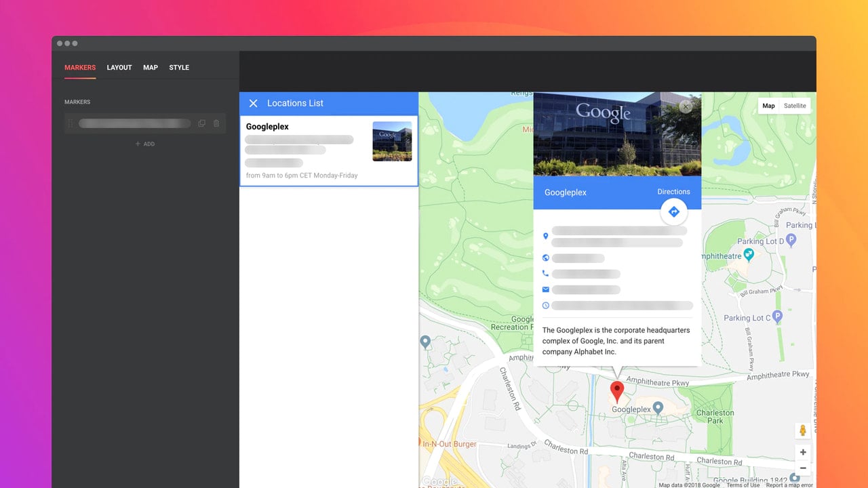Close the Locations List panel
Viewport: 868px width, 488px height.
pyautogui.click(x=253, y=103)
